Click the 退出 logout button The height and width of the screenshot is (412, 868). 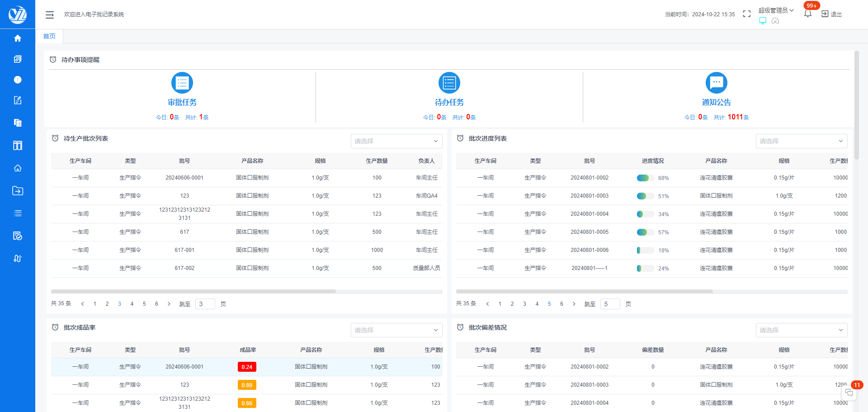tap(831, 14)
